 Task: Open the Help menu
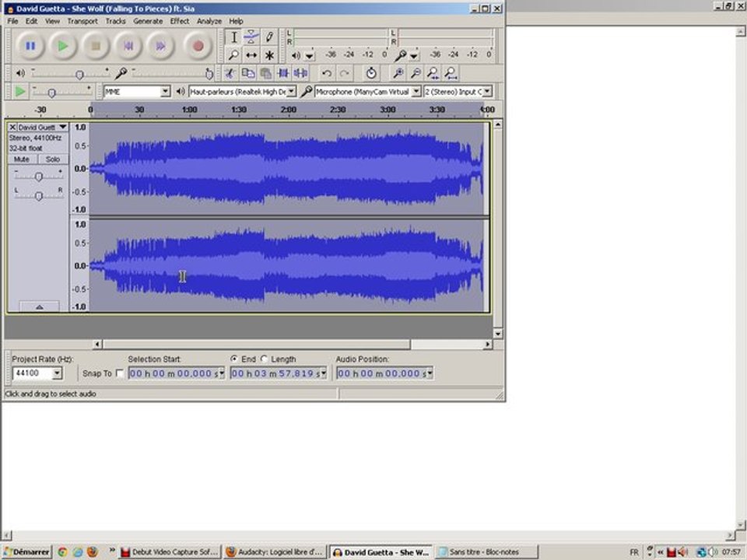(x=236, y=21)
